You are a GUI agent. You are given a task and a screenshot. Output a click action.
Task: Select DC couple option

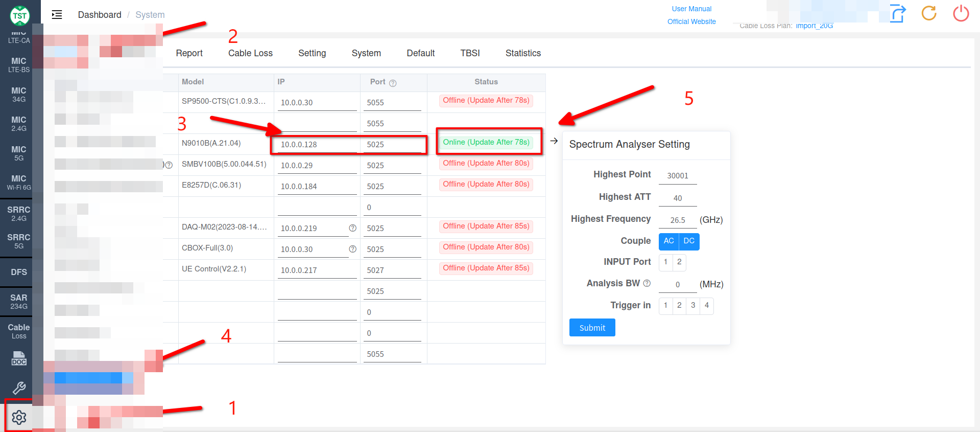coord(689,241)
